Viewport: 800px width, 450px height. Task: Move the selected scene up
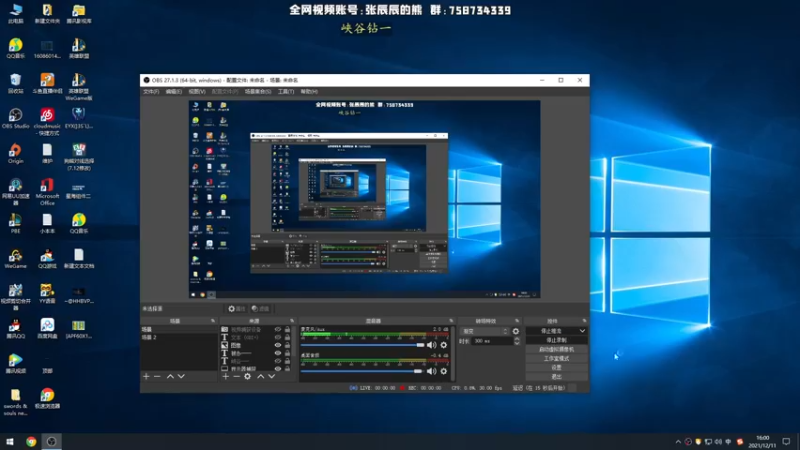[170, 377]
